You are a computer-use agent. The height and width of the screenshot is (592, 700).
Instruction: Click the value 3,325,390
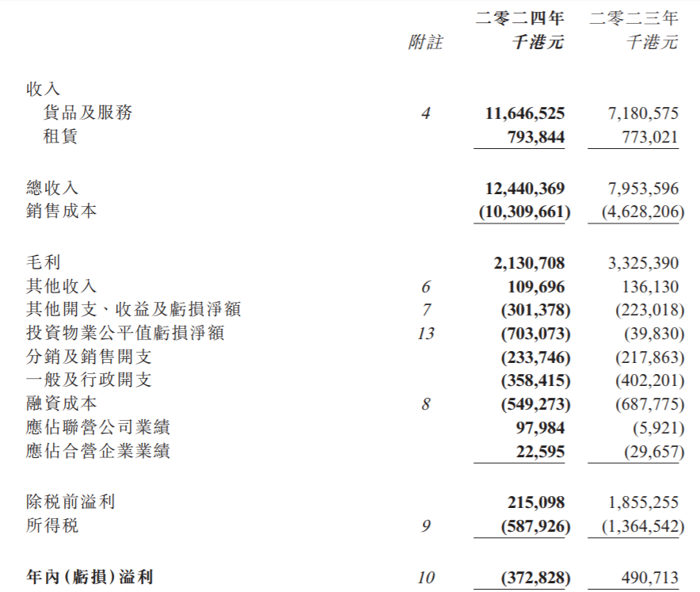point(643,263)
